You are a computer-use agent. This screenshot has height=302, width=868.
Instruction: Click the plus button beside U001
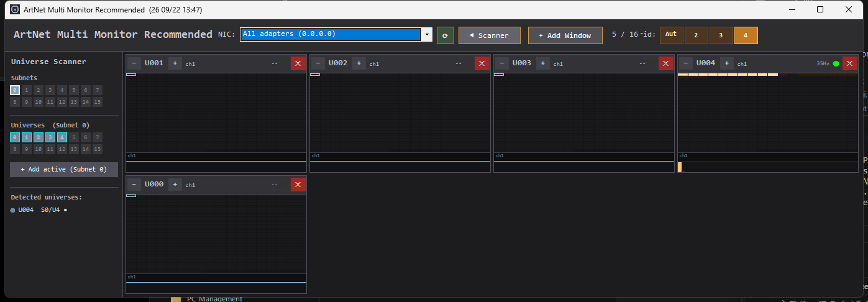175,63
